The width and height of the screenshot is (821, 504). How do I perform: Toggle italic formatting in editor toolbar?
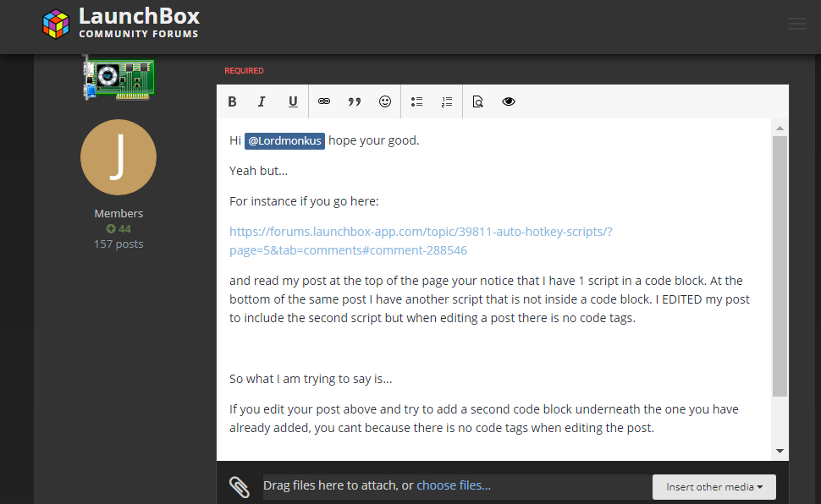coord(262,101)
